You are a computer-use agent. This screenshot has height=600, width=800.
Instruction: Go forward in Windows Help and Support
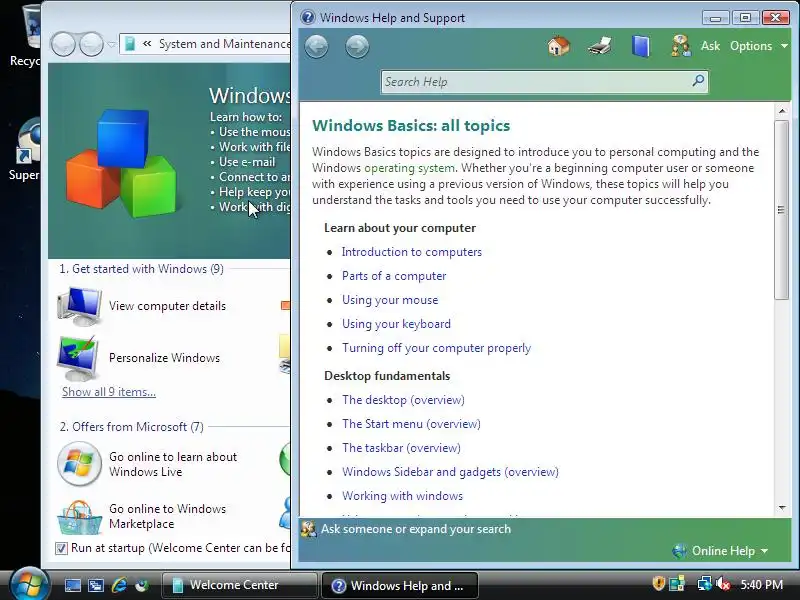click(357, 47)
